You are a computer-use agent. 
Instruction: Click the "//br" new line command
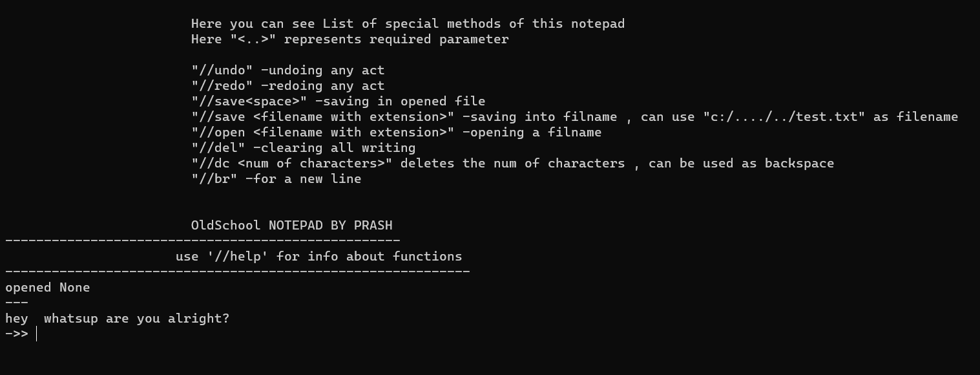[276, 179]
